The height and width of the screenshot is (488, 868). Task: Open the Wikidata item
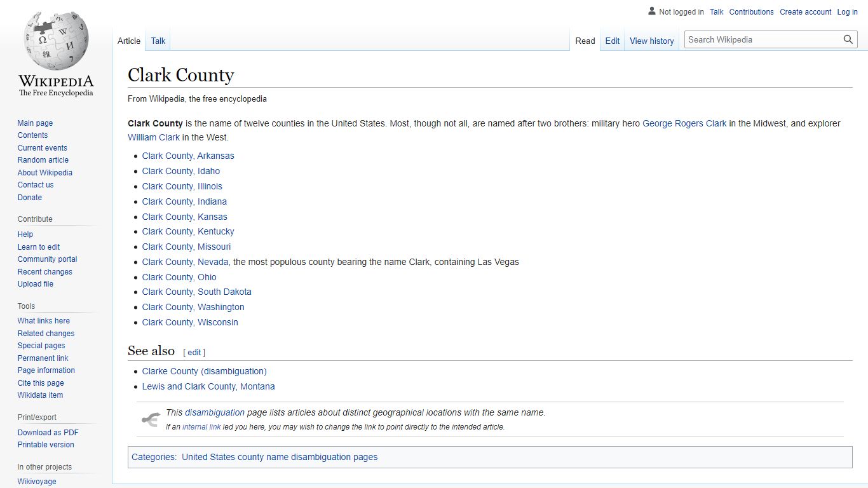click(40, 395)
